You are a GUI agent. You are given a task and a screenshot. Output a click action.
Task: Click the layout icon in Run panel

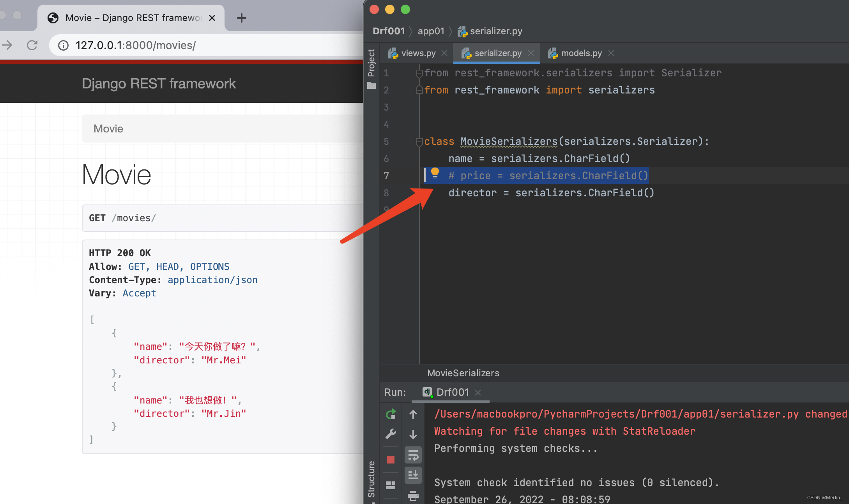[x=391, y=485]
